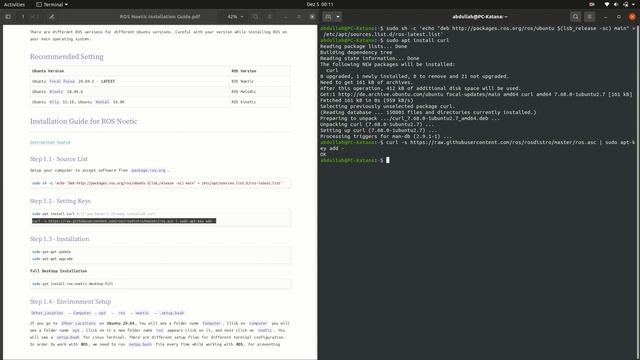Open the Activities overview
The height and width of the screenshot is (360, 640).
pos(14,4)
